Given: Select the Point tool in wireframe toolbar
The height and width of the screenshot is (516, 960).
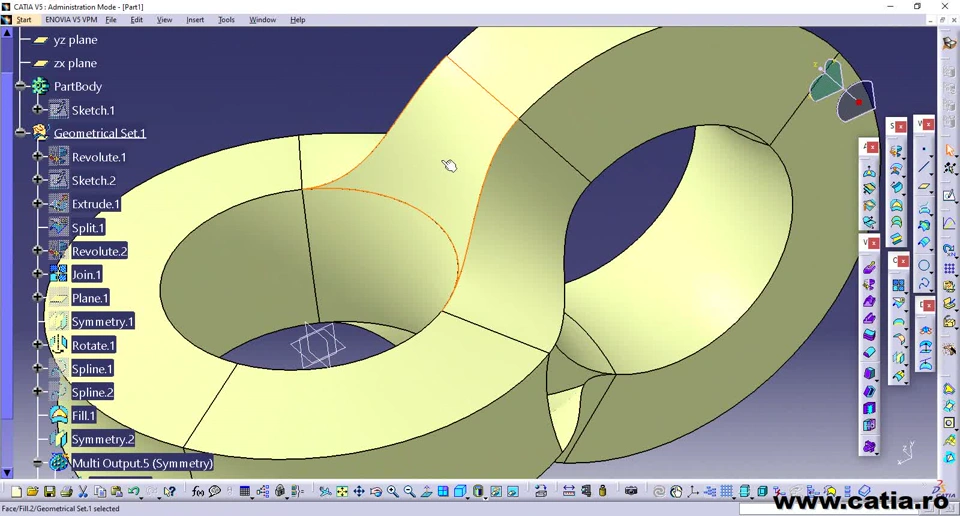Looking at the screenshot, I should click(924, 149).
